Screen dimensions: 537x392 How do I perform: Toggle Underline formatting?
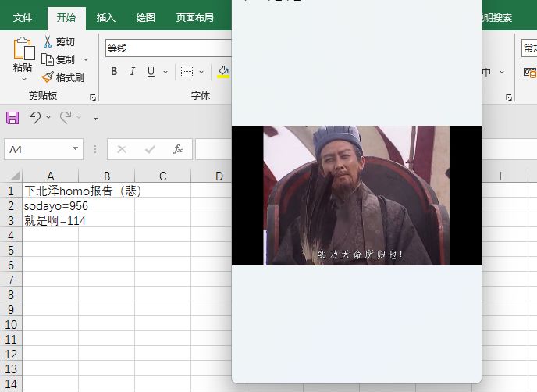click(x=151, y=71)
